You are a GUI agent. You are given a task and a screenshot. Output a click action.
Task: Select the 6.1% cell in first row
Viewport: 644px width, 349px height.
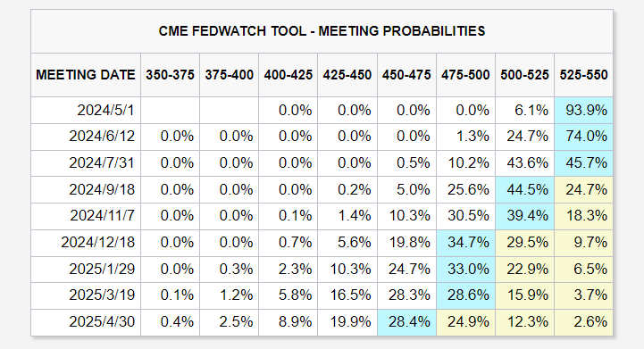click(x=525, y=110)
